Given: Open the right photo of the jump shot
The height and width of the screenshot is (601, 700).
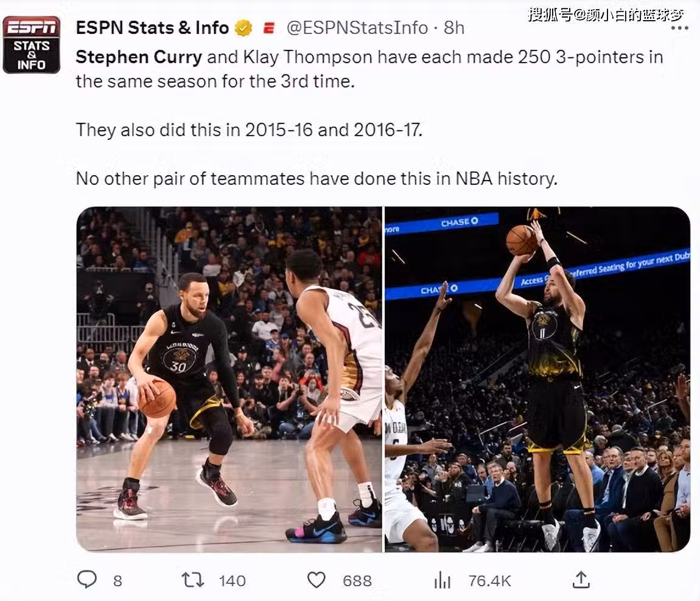Looking at the screenshot, I should 537,379.
